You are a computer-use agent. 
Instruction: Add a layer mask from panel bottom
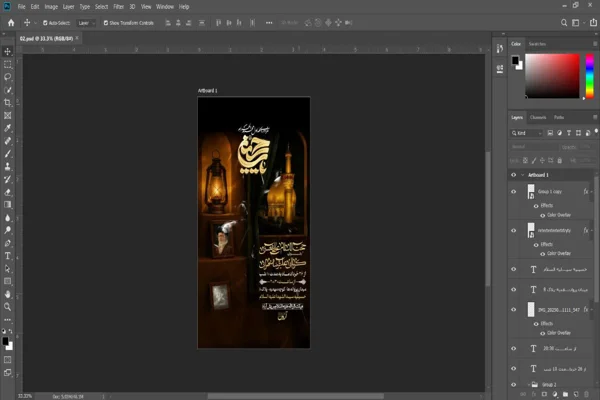coord(544,394)
